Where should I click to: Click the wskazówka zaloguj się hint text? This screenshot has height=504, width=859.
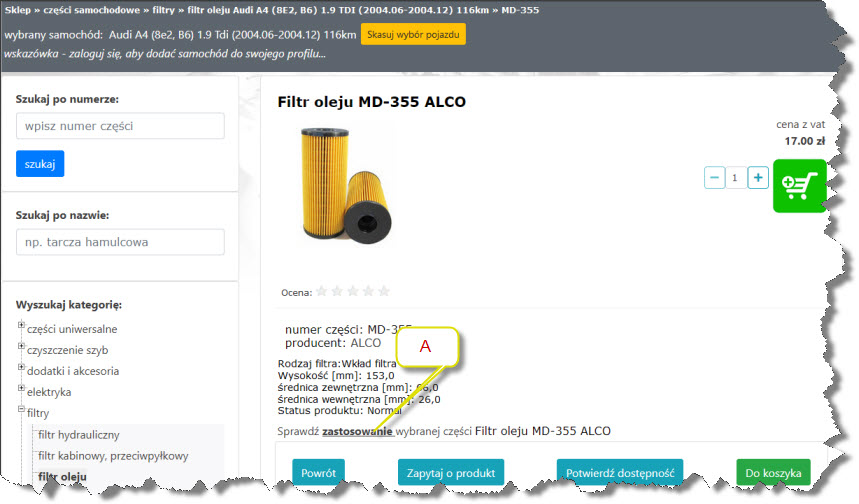[x=165, y=54]
